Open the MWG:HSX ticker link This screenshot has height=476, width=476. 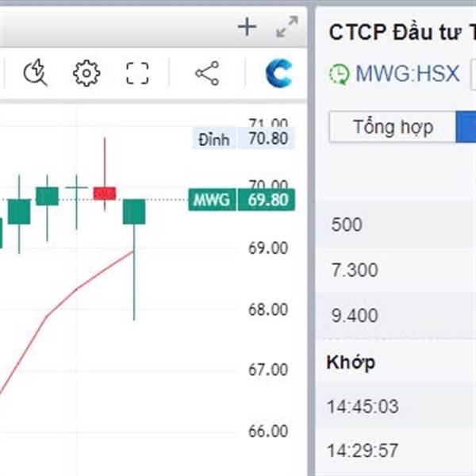click(408, 74)
